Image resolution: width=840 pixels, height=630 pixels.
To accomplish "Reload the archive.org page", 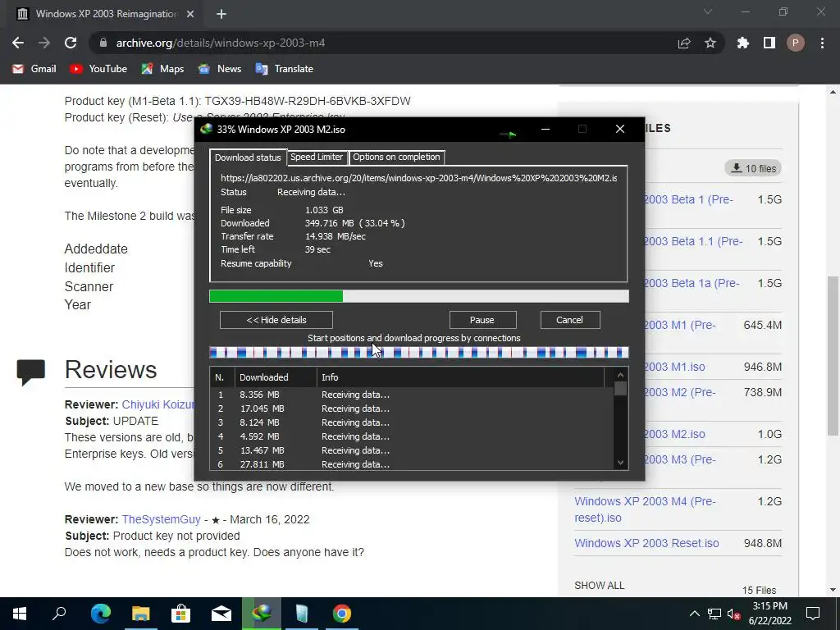I will point(71,43).
